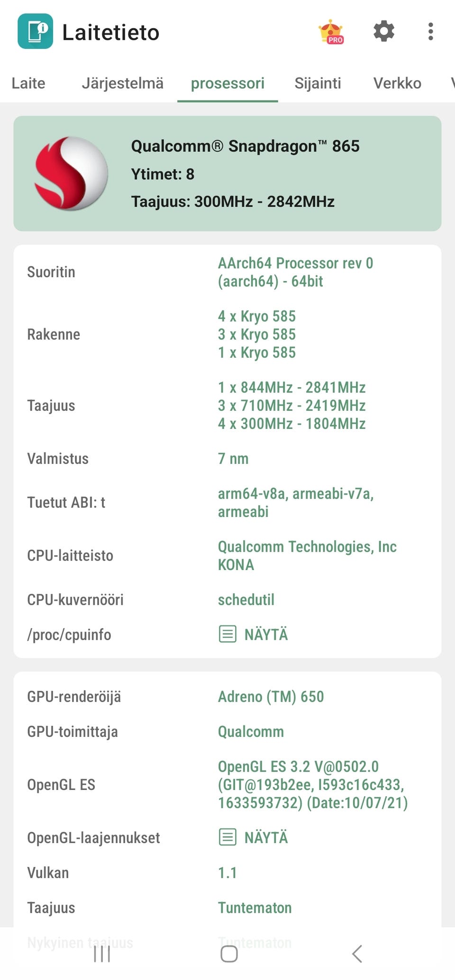
Task: Tap the schedutil CPU-kuvernööri value
Action: (x=246, y=599)
